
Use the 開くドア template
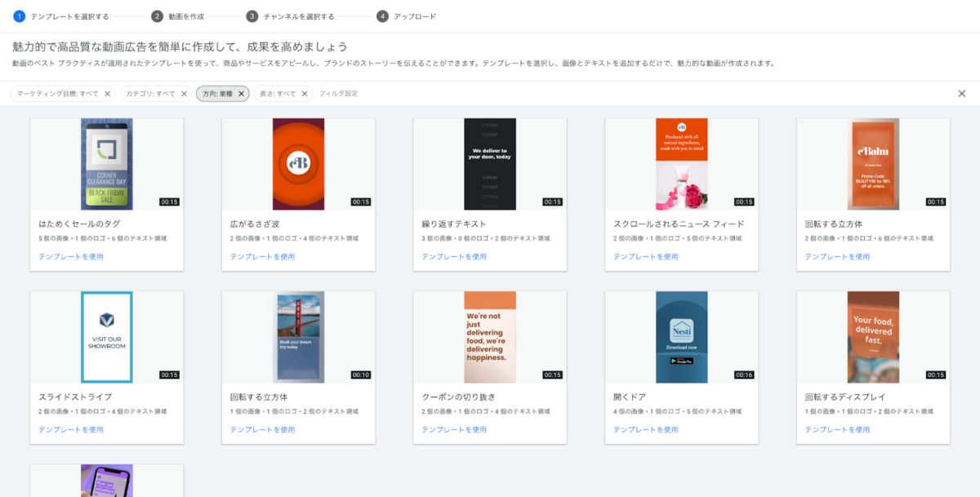[646, 429]
